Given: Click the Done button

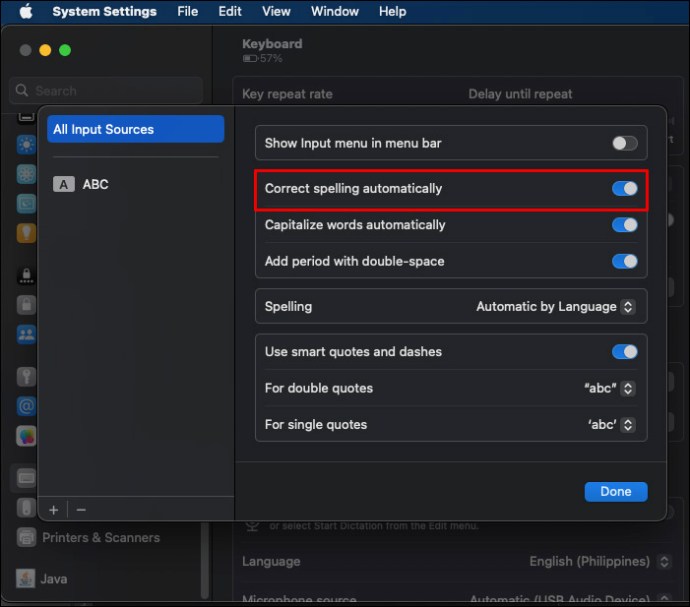Looking at the screenshot, I should click(x=616, y=491).
